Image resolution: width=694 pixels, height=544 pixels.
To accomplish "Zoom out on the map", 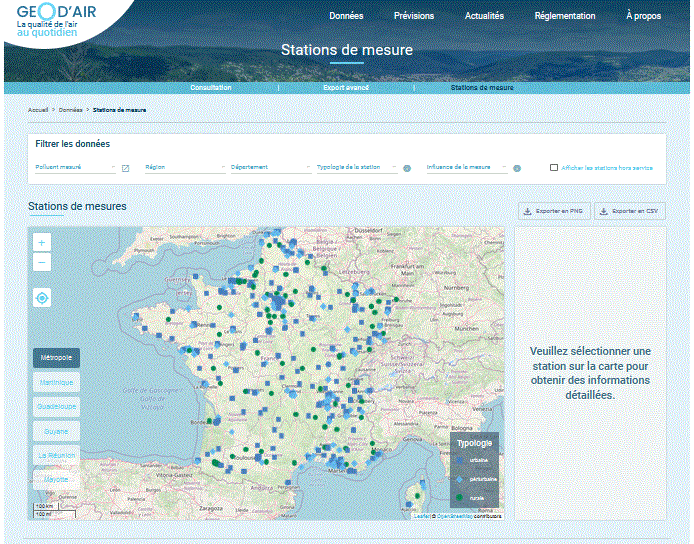I will pyautogui.click(x=41, y=263).
